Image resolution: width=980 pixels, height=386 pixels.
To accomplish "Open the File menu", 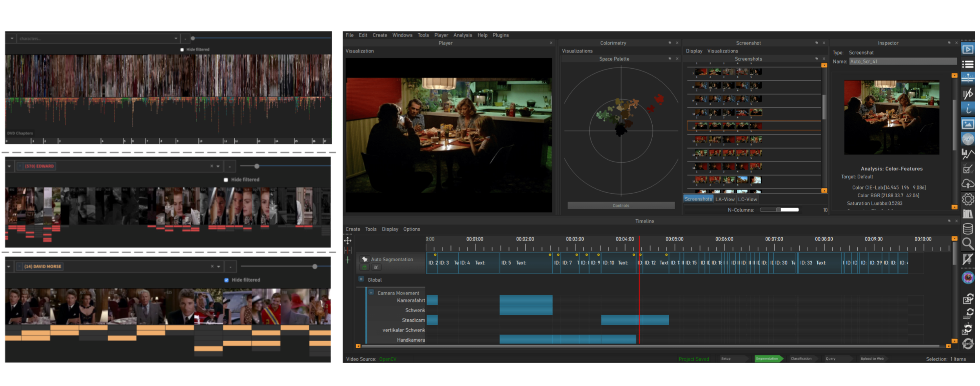I will tap(350, 35).
